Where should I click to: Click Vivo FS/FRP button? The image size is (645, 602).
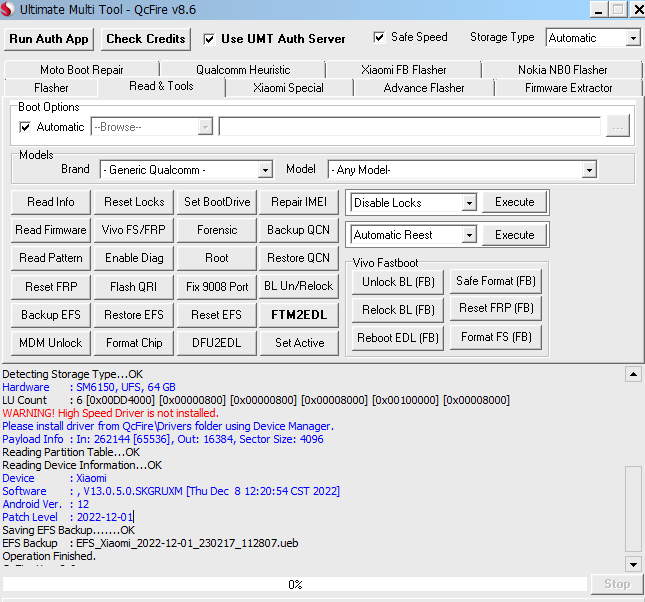point(134,230)
